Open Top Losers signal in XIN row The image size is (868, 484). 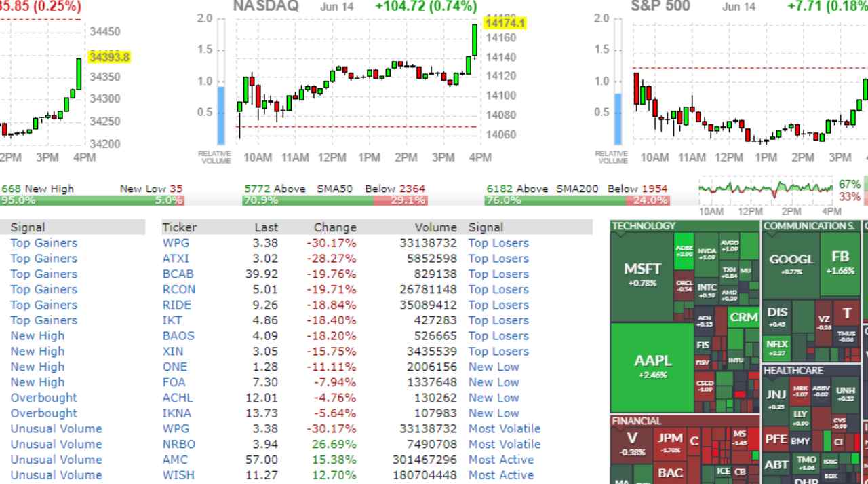coord(498,352)
